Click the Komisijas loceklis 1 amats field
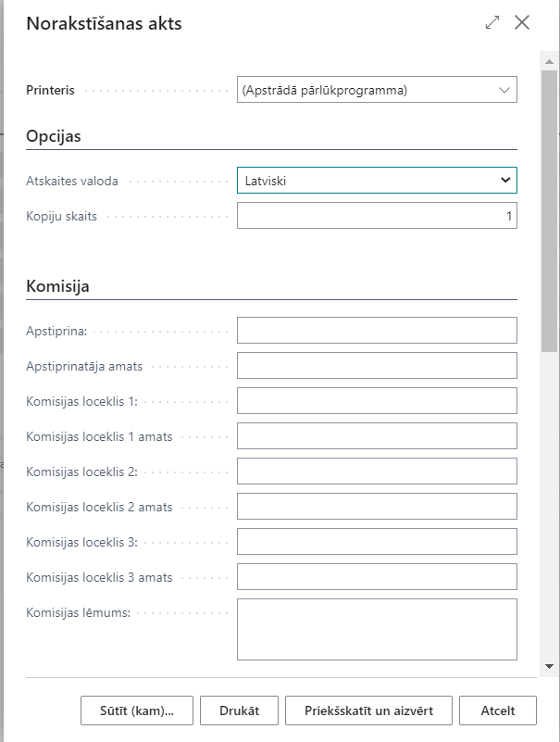This screenshot has height=742, width=560. [377, 436]
